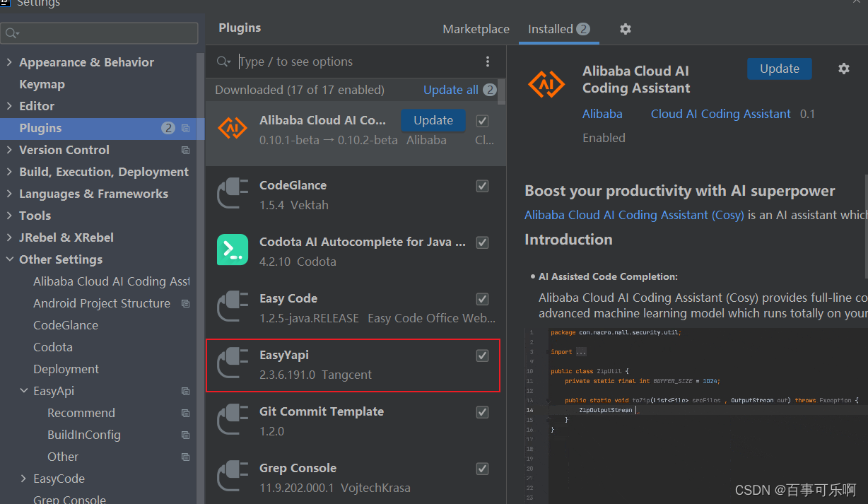Expand Build, Execution, Deployment node
This screenshot has height=504, width=868.
(x=9, y=172)
